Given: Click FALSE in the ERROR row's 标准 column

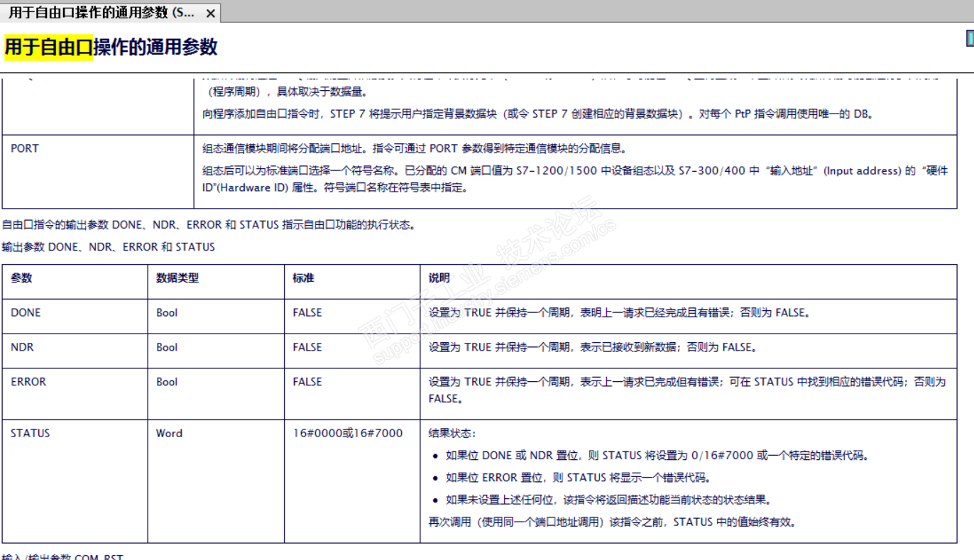Looking at the screenshot, I should [x=307, y=382].
